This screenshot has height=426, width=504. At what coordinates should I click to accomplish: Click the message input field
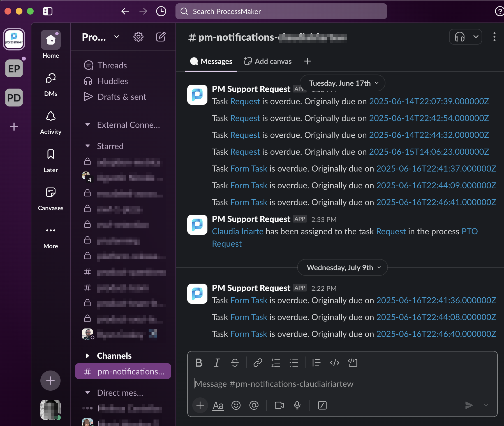click(343, 384)
